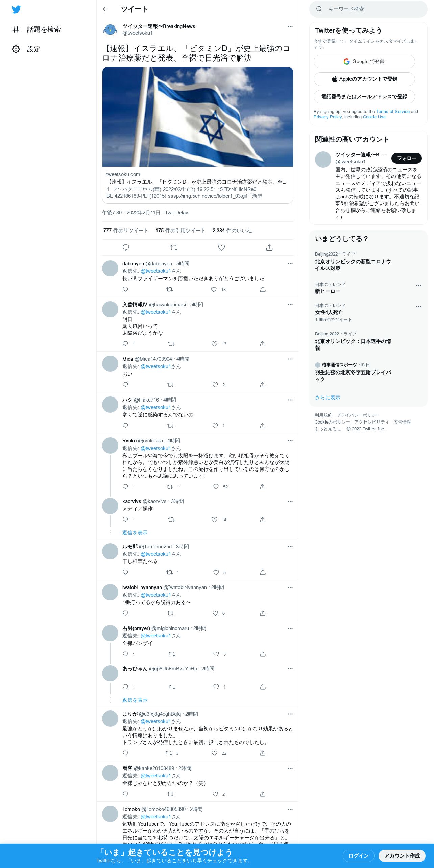Go back with the arrow icon
The width and height of the screenshot is (434, 868).
coord(105,9)
